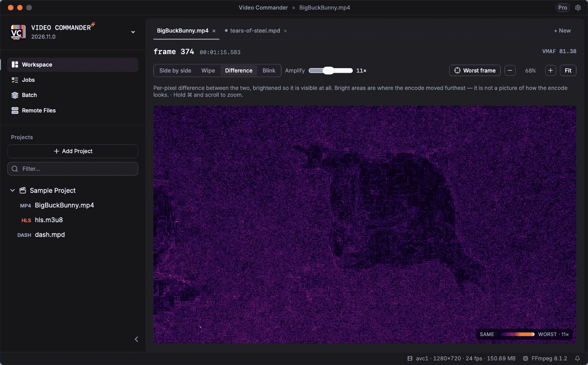The width and height of the screenshot is (588, 365).
Task: Click the SAME to WORST color scale
Action: point(518,334)
